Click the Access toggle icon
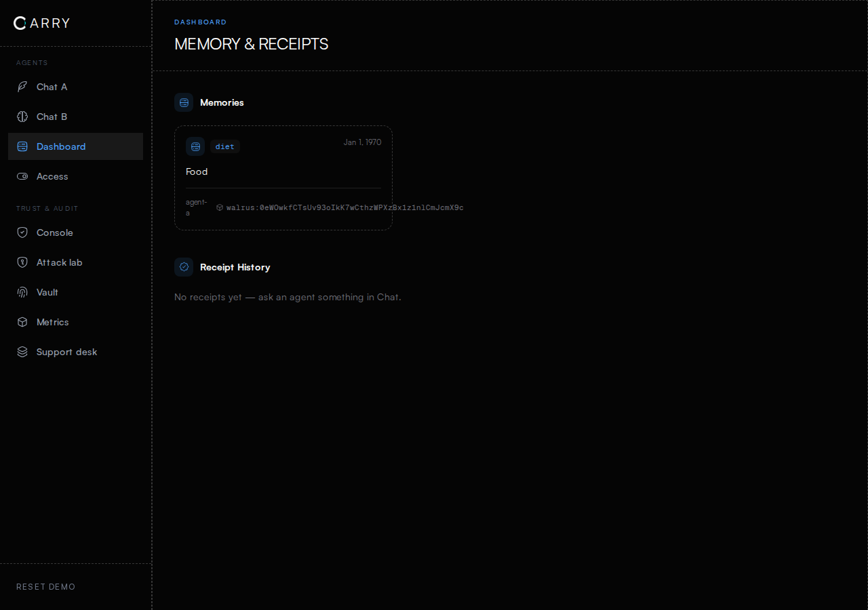 [22, 176]
